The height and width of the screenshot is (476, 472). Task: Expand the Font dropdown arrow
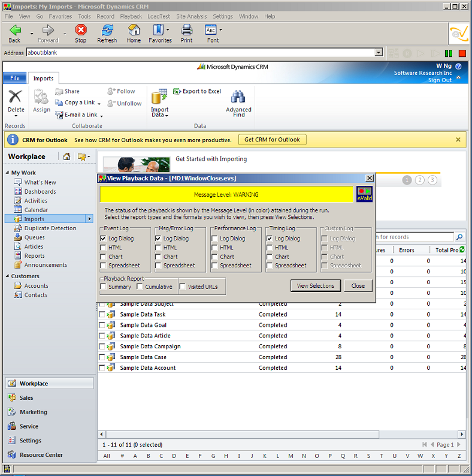pyautogui.click(x=220, y=30)
